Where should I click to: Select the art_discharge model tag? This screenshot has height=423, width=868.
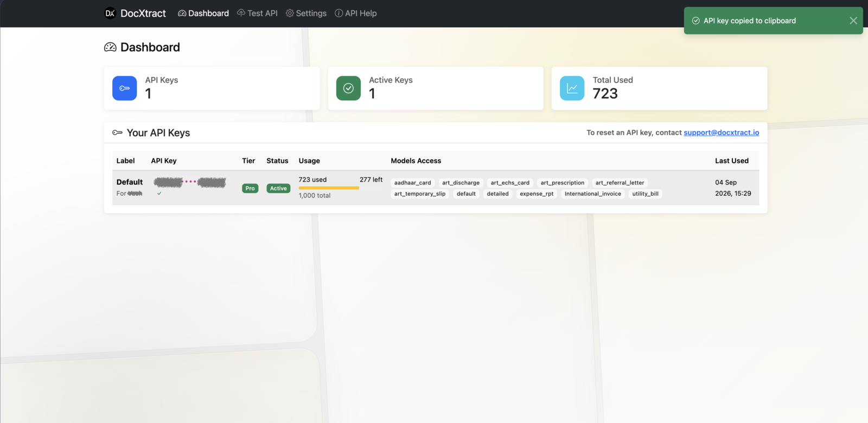click(x=461, y=183)
